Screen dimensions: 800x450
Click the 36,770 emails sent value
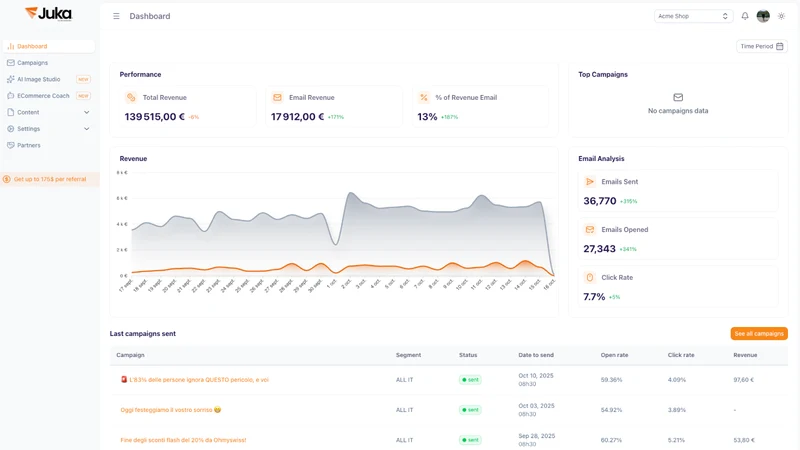tap(599, 201)
